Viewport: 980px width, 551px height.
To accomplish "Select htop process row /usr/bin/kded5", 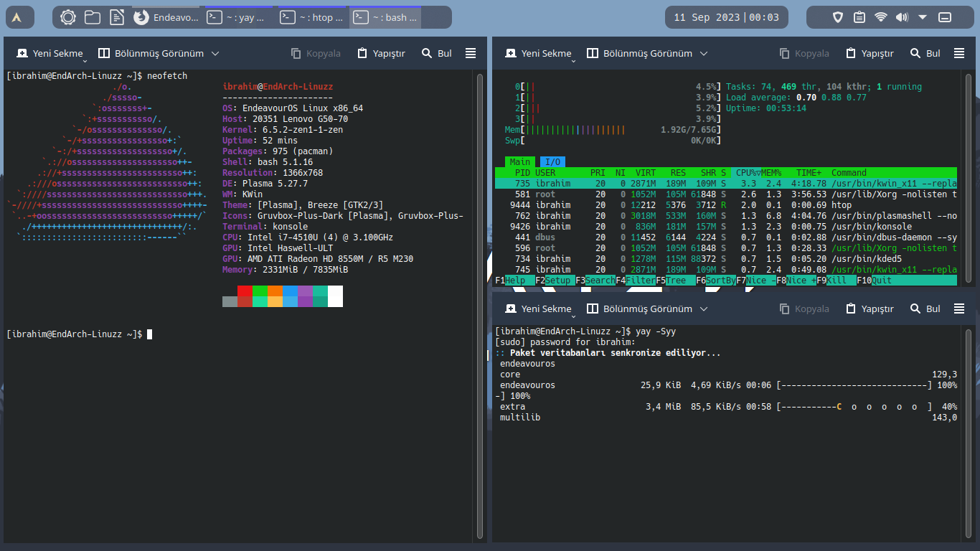I will pos(726,259).
